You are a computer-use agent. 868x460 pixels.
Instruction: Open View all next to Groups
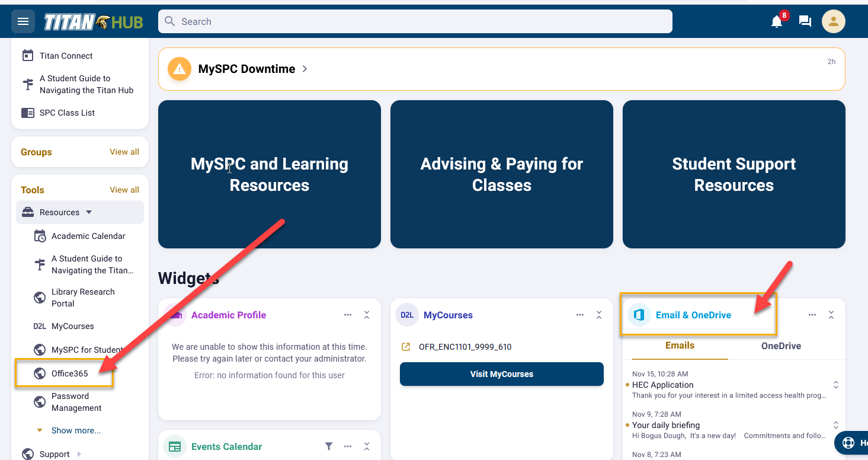click(124, 152)
